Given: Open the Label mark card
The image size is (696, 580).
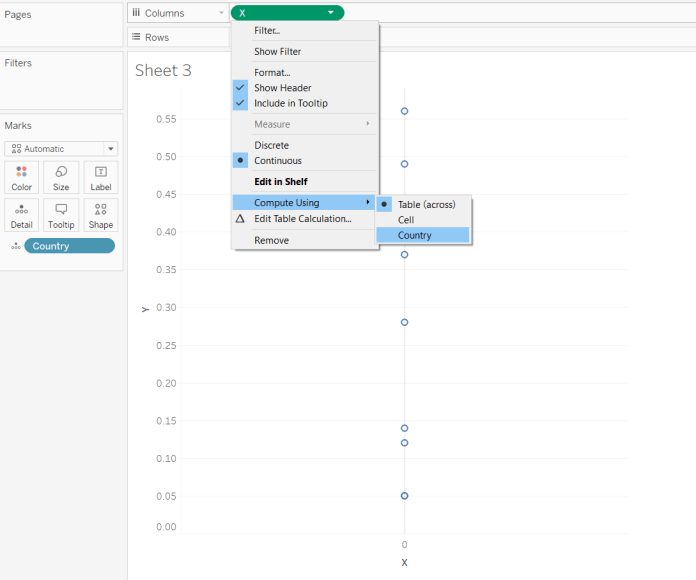Looking at the screenshot, I should click(100, 177).
